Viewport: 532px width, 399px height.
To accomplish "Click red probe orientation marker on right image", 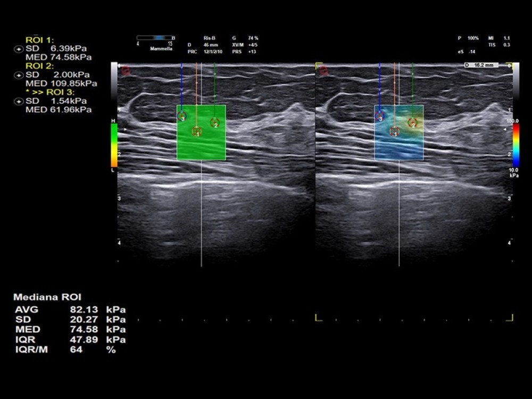I will coord(323,70).
